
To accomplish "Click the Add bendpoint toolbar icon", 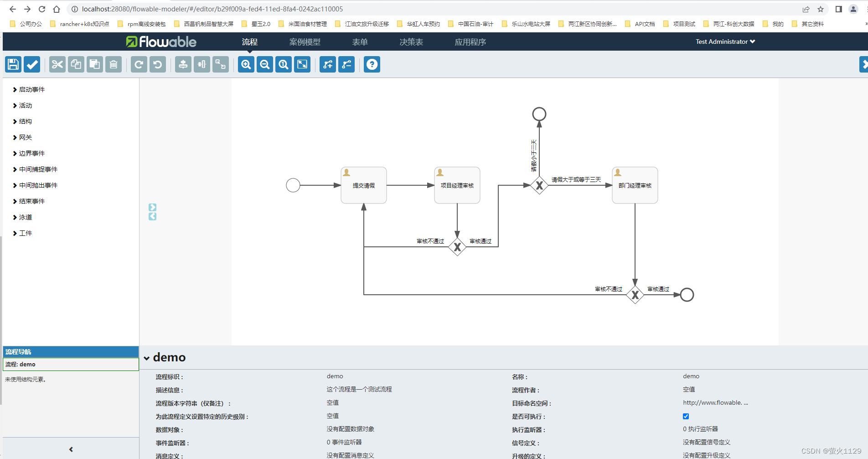I will click(328, 64).
